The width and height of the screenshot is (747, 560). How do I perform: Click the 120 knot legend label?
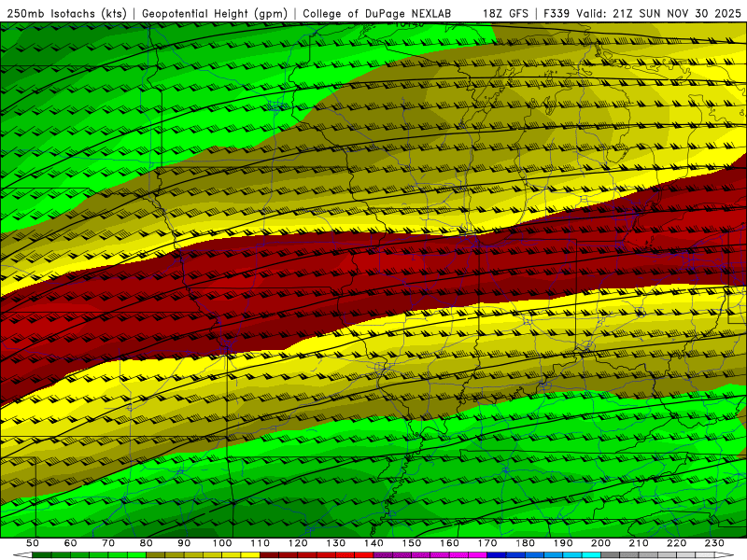(x=298, y=543)
